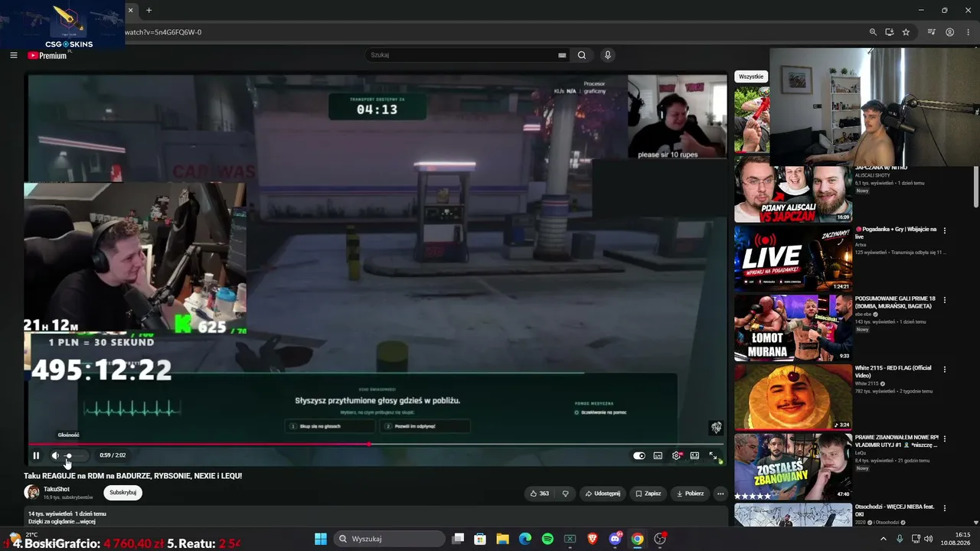Switch to theater mode
The height and width of the screenshot is (551, 980).
[694, 455]
